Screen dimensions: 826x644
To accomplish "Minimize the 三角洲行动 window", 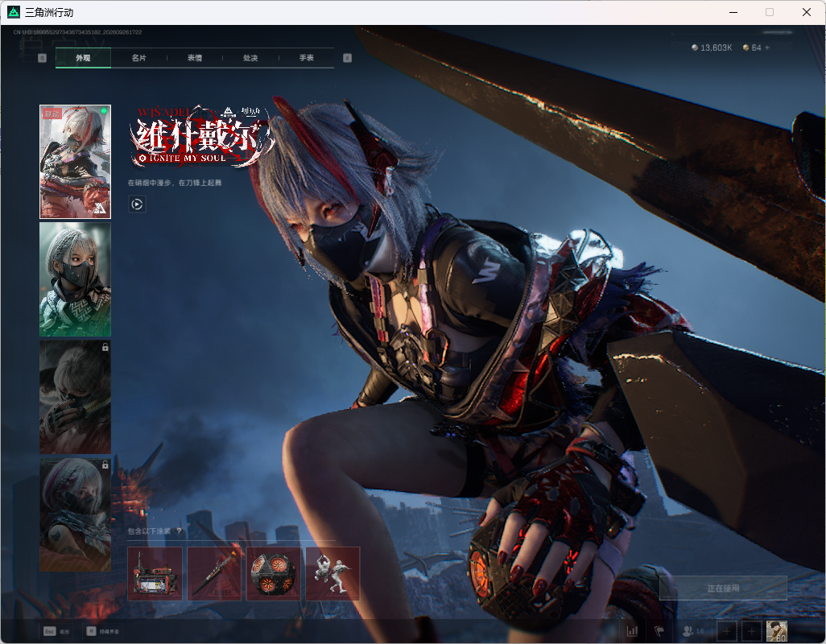I will tap(733, 12).
